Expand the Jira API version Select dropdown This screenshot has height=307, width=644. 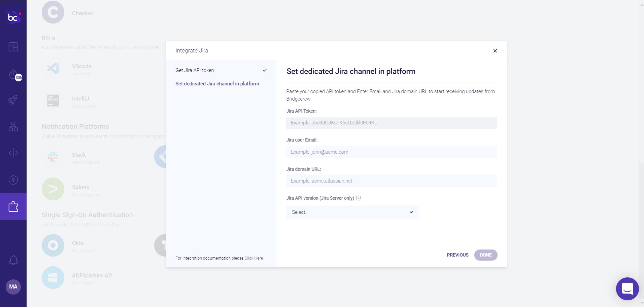click(352, 212)
